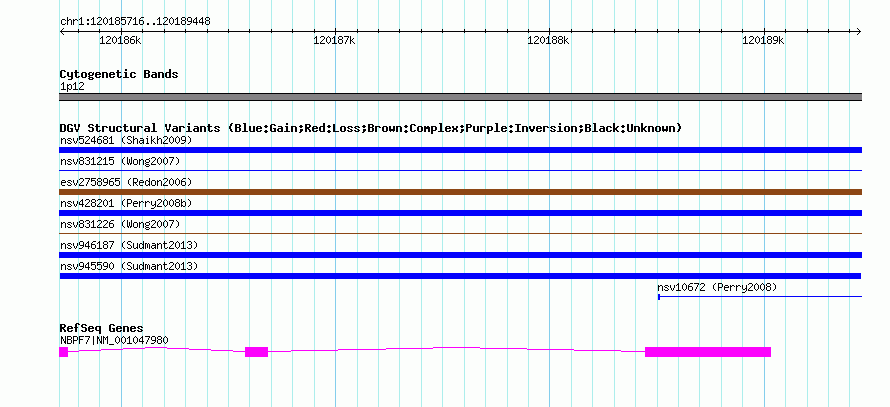
Task: Click the blue nsv946187 gain bar
Action: pyautogui.click(x=460, y=255)
